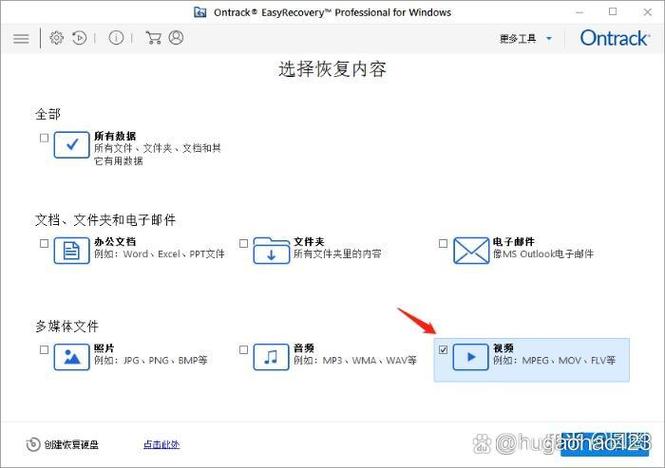Click the 点击此处 link

(x=161, y=444)
